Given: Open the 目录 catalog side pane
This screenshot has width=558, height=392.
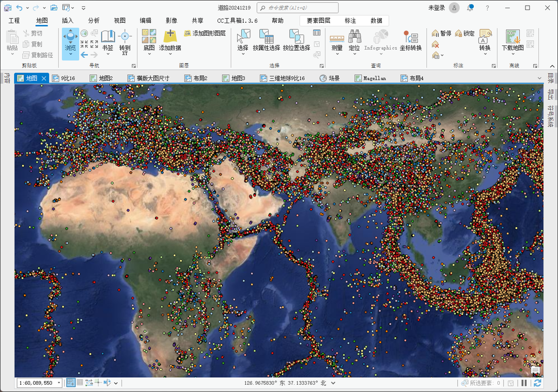Looking at the screenshot, I should coord(551,78).
